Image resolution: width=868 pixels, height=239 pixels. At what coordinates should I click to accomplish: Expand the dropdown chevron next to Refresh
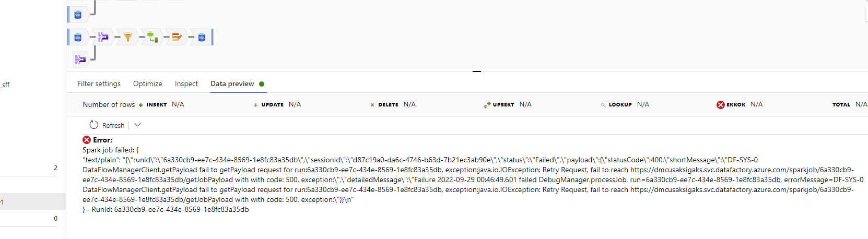point(138,125)
